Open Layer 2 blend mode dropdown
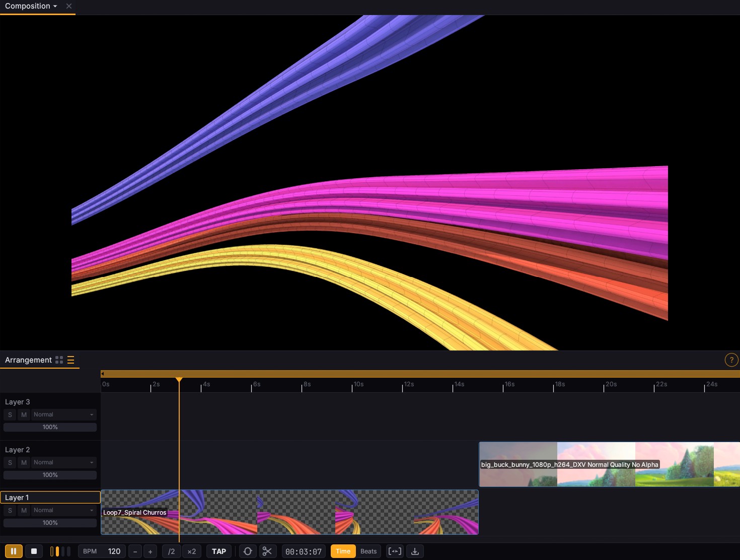740x560 pixels. (64, 462)
